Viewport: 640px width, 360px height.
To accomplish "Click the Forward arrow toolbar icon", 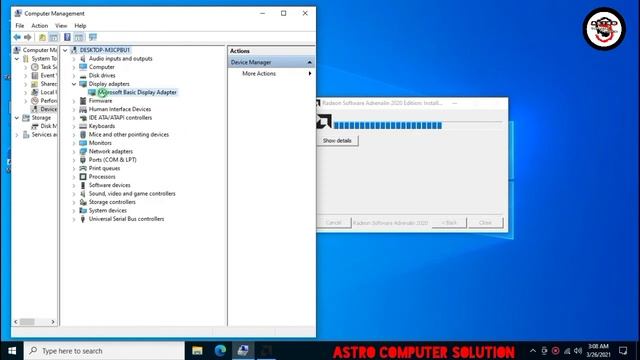I will click(27, 37).
